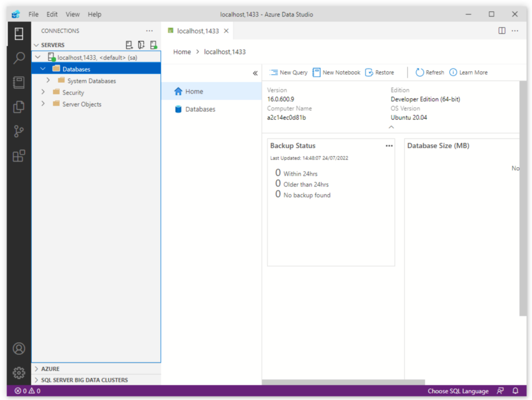
Task: Click the New Connection icon in Servers
Action: (x=129, y=45)
